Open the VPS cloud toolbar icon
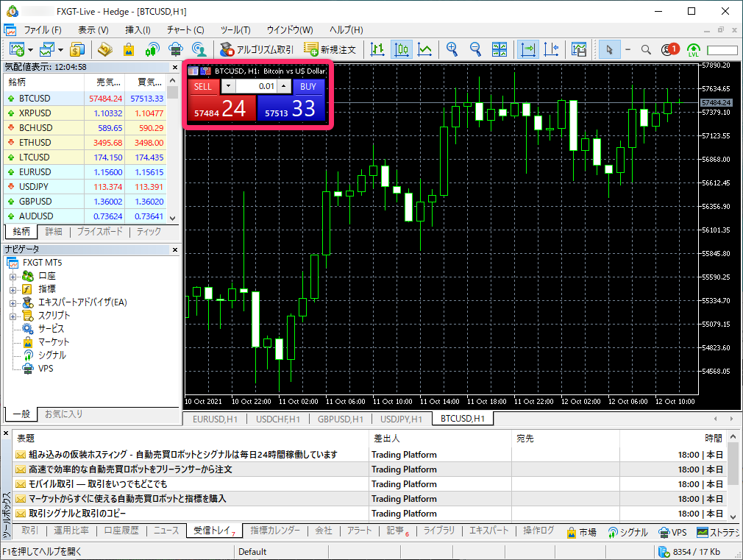The image size is (743, 560). [175, 49]
